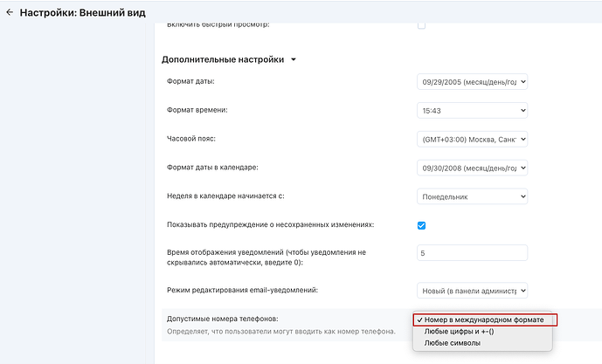Open the Часовой пояс dropdown

(472, 140)
